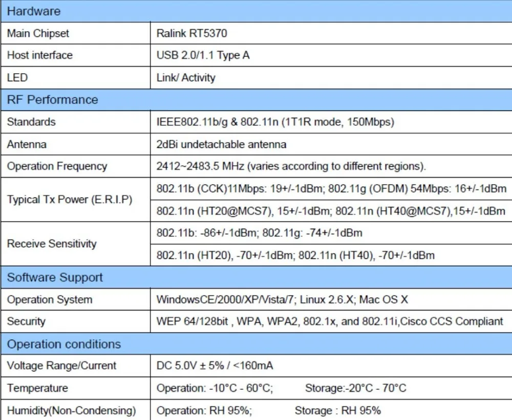Click the Ralink RT5370 value

(191, 34)
